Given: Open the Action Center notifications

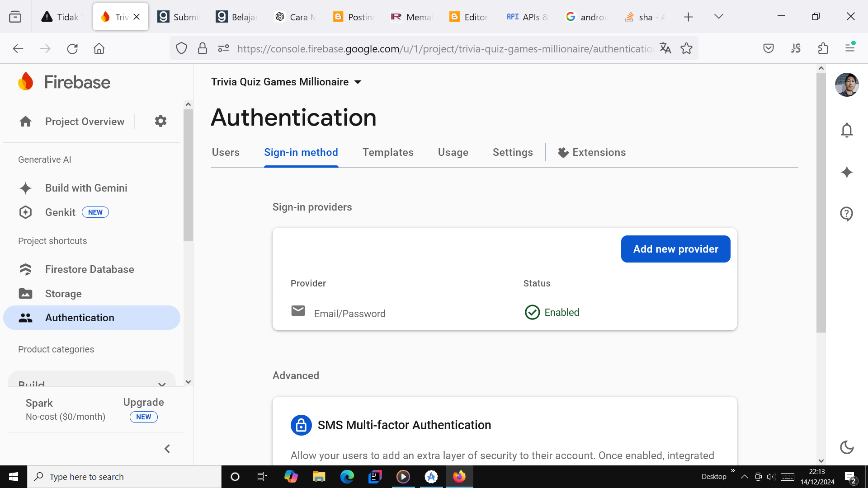Looking at the screenshot, I should click(850, 477).
